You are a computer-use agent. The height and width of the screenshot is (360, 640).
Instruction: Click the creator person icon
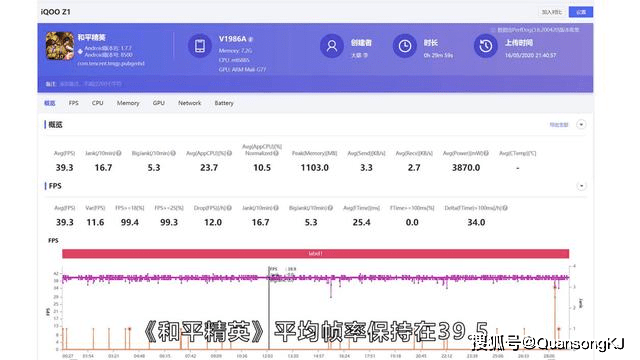pyautogui.click(x=331, y=46)
